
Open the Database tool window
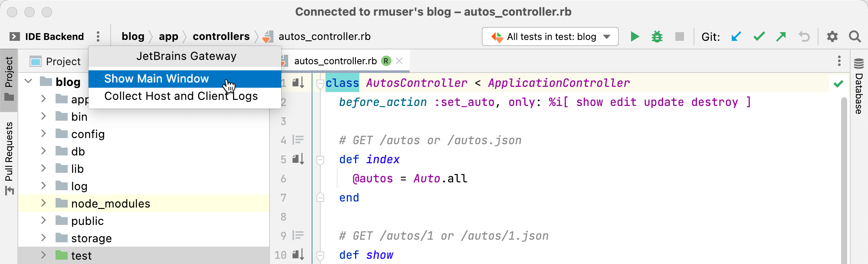point(858,87)
